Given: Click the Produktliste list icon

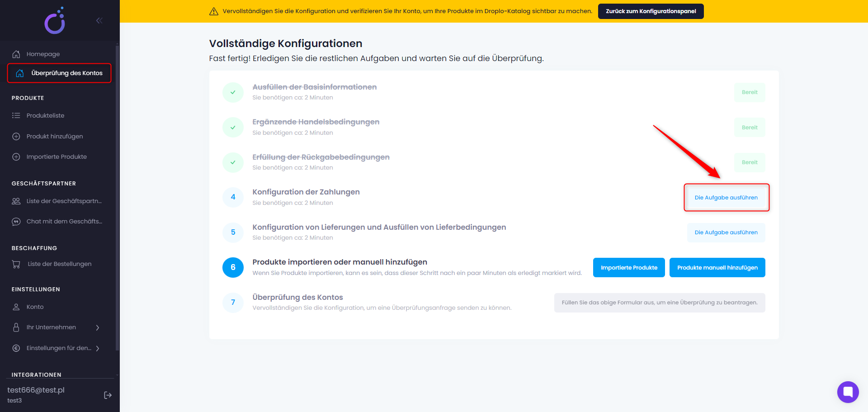Looking at the screenshot, I should tap(16, 115).
